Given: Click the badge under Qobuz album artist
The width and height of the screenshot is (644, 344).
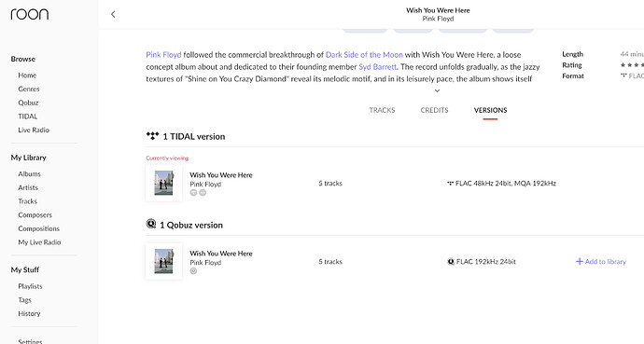Looking at the screenshot, I should click(x=193, y=271).
